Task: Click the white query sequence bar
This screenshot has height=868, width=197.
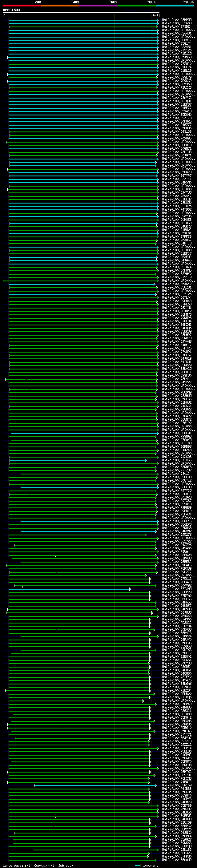Action: tap(81, 13)
